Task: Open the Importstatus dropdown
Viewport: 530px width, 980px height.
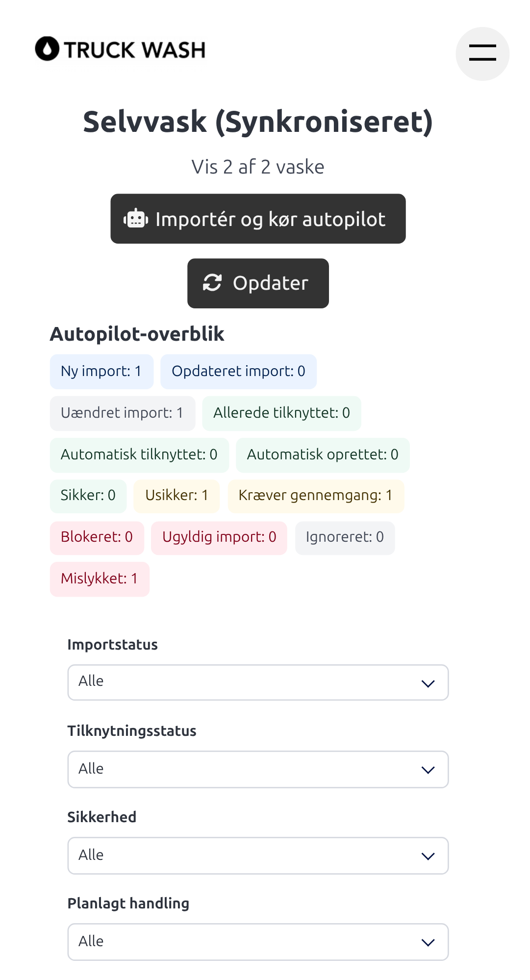Action: [258, 682]
